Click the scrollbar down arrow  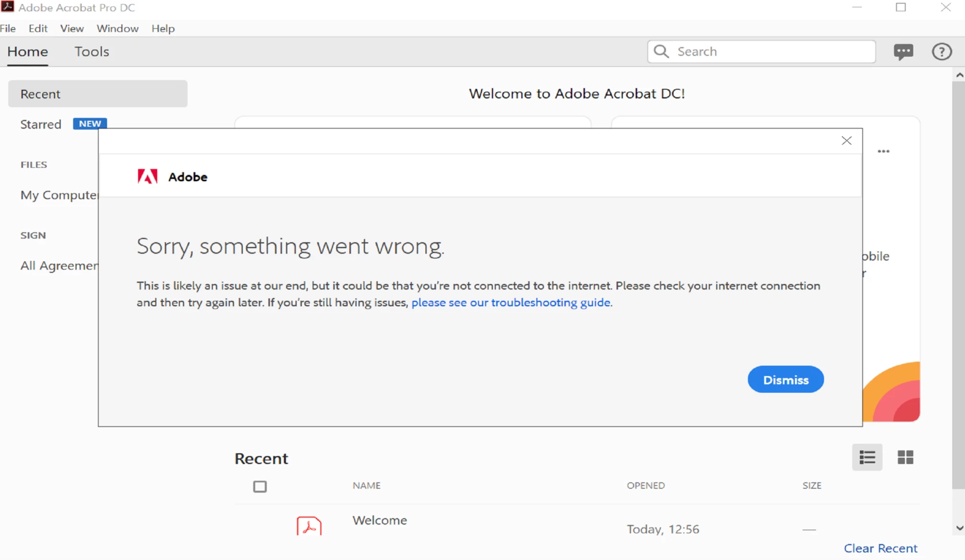click(960, 528)
